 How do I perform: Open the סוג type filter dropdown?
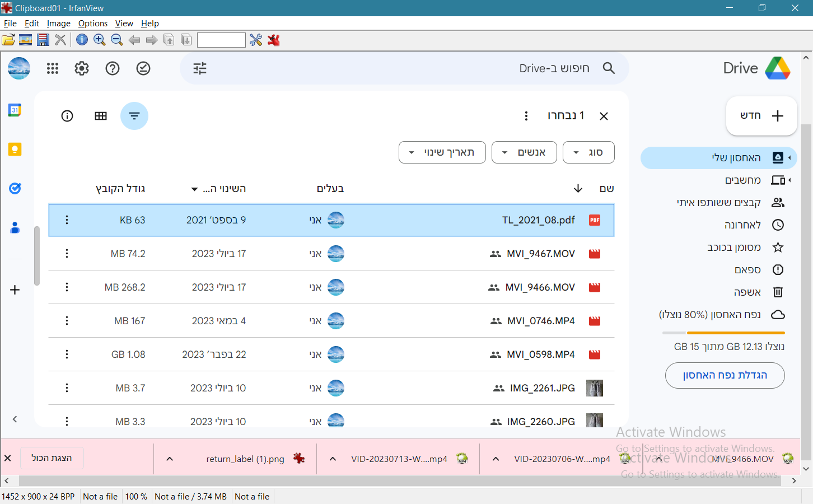point(588,152)
